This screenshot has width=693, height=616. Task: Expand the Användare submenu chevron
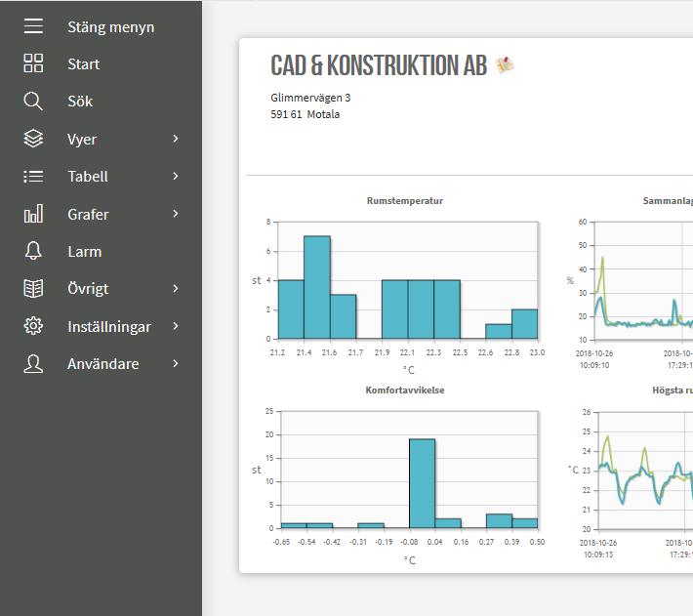pos(176,364)
